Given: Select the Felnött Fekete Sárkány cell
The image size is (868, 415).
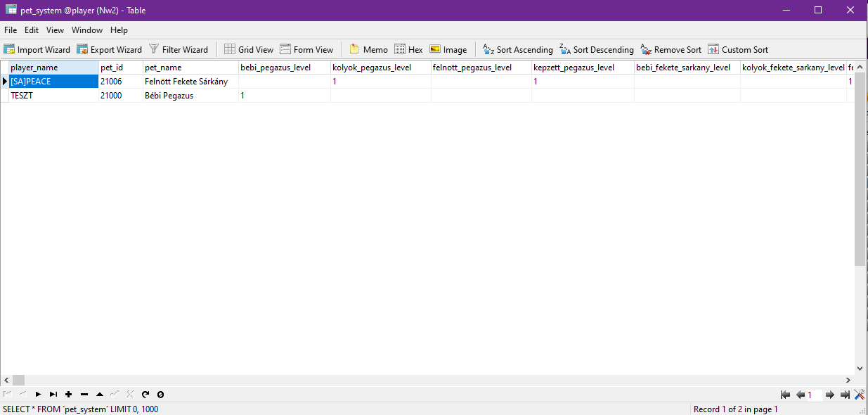Looking at the screenshot, I should [190, 82].
